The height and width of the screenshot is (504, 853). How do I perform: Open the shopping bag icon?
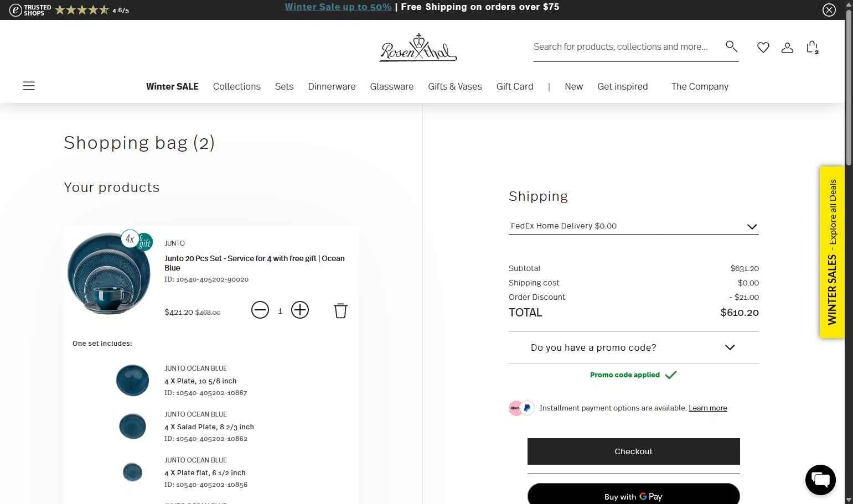click(x=812, y=48)
